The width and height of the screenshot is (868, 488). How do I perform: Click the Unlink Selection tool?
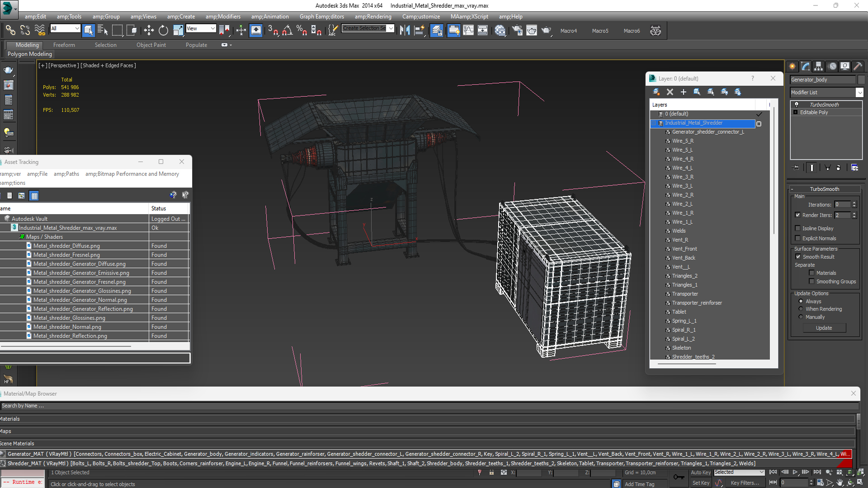click(25, 30)
